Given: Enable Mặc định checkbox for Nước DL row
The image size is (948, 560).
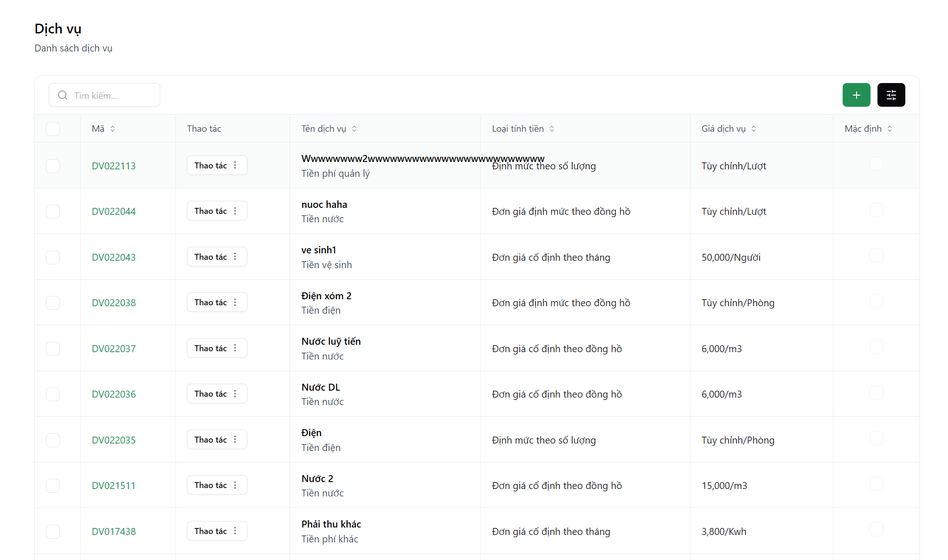Looking at the screenshot, I should point(876,393).
